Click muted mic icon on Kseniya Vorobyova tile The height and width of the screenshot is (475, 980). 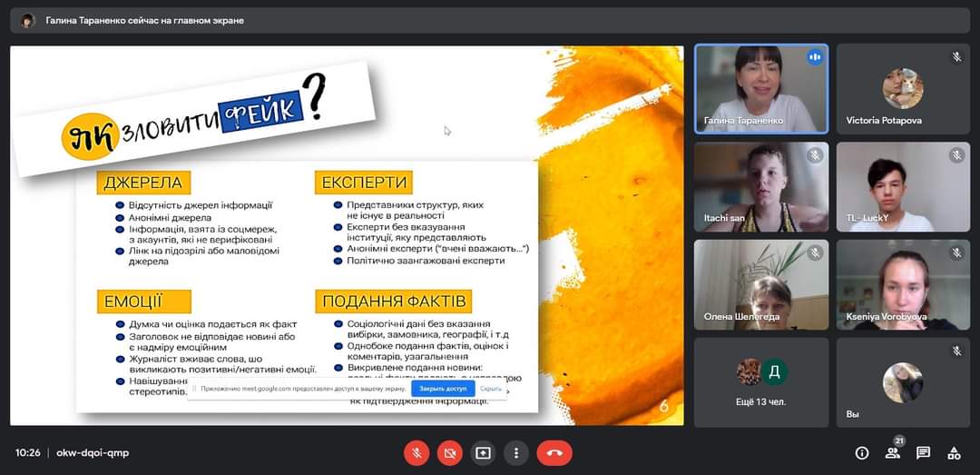[956, 252]
